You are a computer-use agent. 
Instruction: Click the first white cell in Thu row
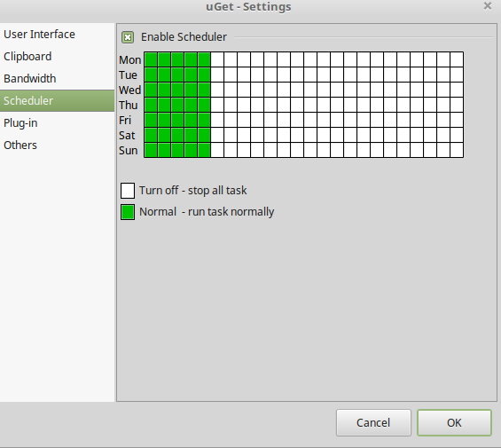(x=217, y=105)
